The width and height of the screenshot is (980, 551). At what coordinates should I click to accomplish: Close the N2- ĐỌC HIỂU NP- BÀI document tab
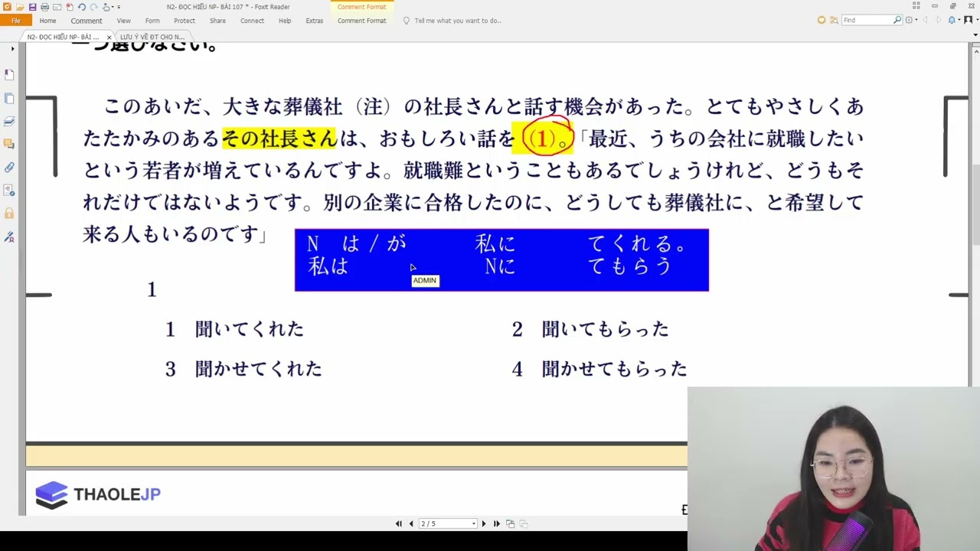click(109, 37)
